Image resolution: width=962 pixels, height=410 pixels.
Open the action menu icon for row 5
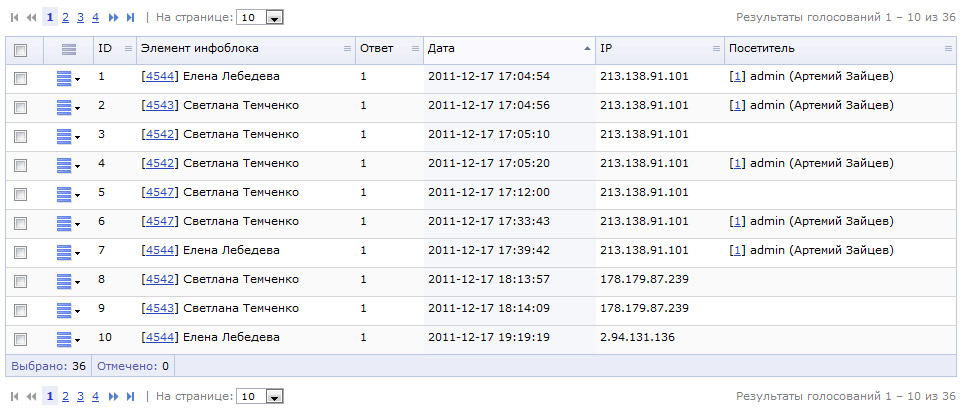68,194
